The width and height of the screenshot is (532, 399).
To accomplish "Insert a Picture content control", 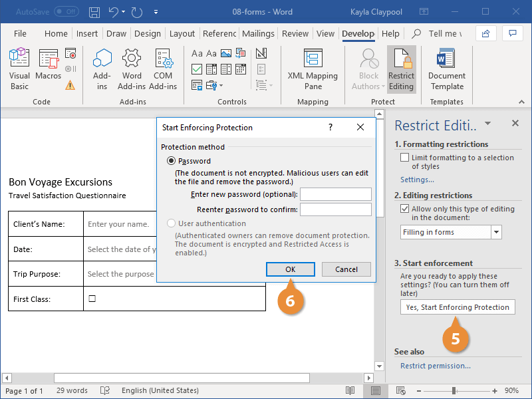I will 227,53.
